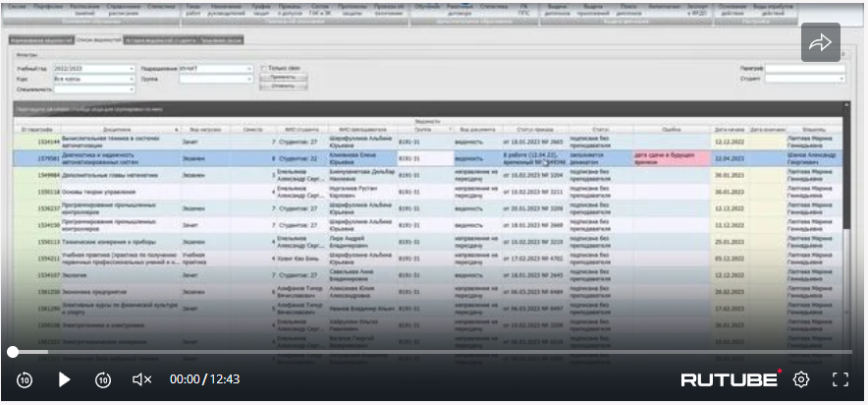The width and height of the screenshot is (868, 405).
Task: Expand the 'Учебный год' dropdown
Action: (x=132, y=69)
